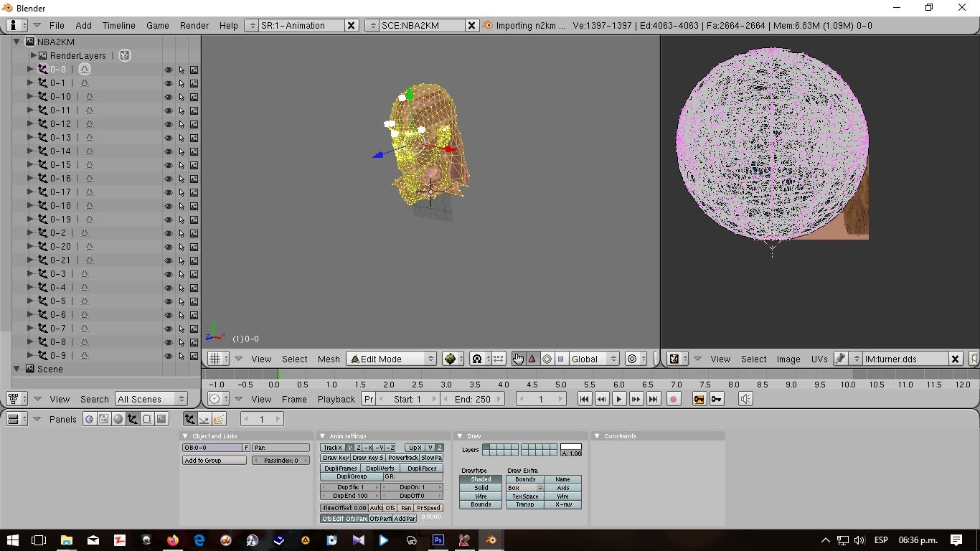The height and width of the screenshot is (551, 980).
Task: Enable the proportional edit tool icon
Action: click(x=632, y=359)
